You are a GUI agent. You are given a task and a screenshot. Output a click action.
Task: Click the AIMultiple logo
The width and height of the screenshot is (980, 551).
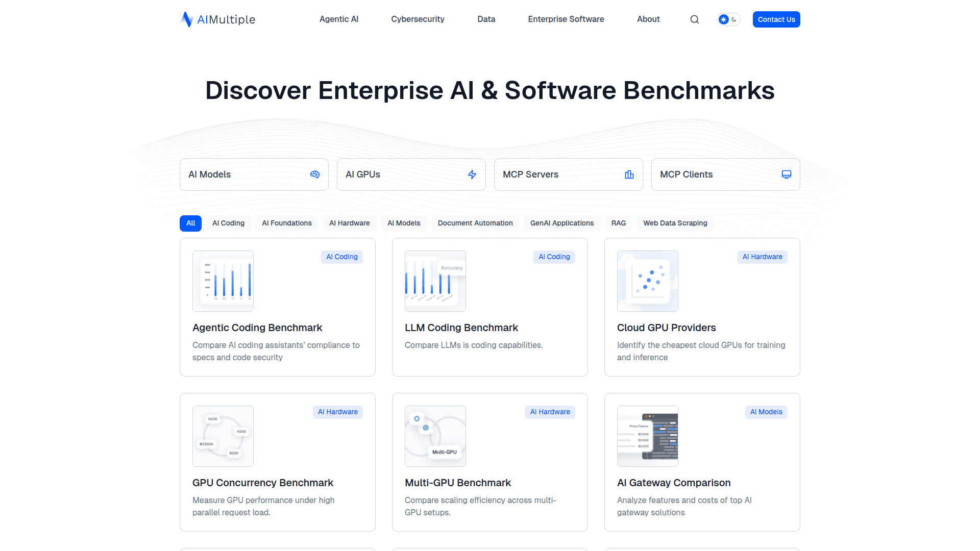tap(217, 19)
